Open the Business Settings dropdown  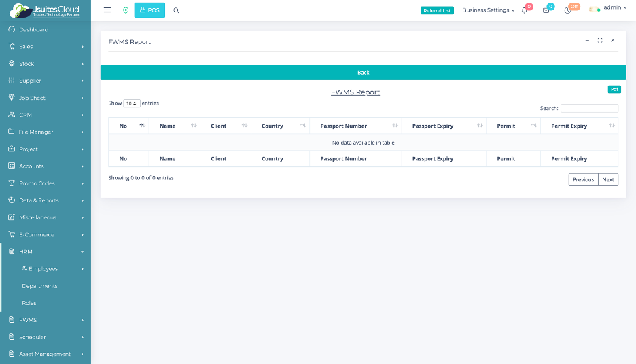click(x=488, y=10)
